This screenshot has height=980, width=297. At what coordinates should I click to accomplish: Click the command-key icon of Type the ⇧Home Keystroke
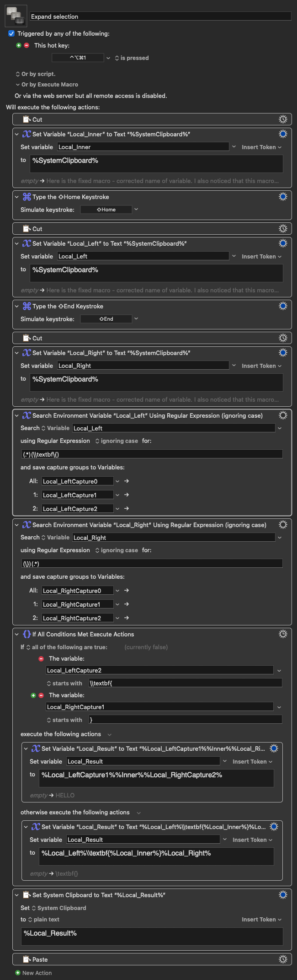(x=27, y=197)
